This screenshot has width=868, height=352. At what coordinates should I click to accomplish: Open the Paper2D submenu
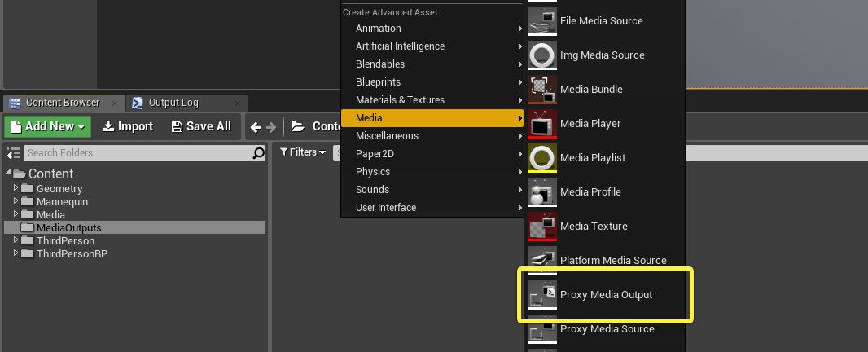pyautogui.click(x=432, y=153)
